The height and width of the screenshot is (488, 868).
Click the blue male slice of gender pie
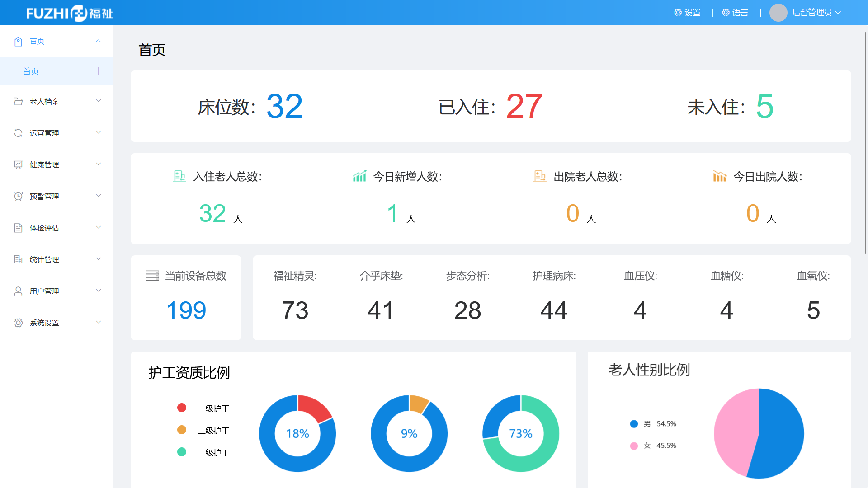click(x=782, y=434)
